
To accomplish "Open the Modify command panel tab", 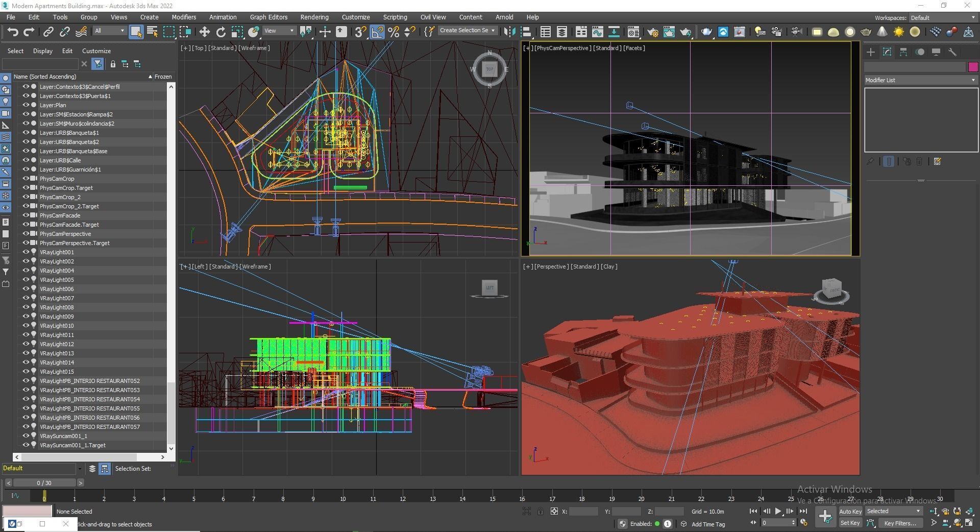I will (x=887, y=52).
